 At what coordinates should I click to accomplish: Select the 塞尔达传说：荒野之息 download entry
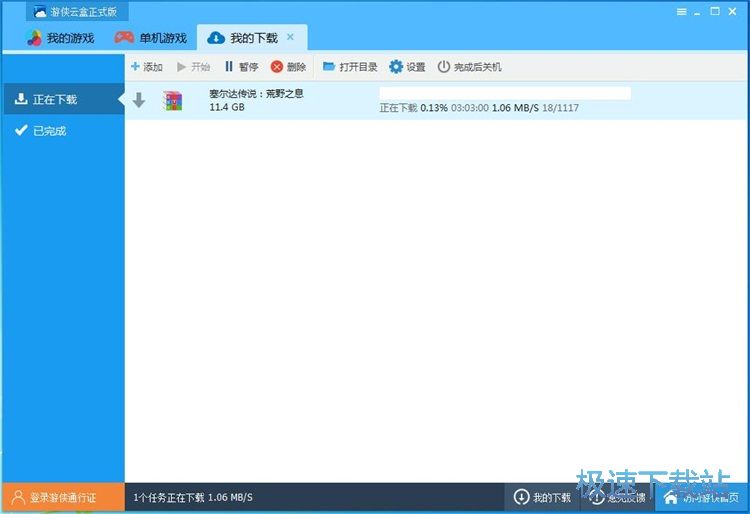(256, 93)
